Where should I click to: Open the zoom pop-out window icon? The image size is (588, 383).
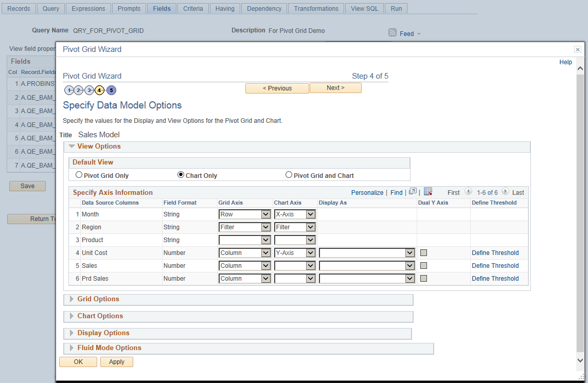click(x=412, y=191)
